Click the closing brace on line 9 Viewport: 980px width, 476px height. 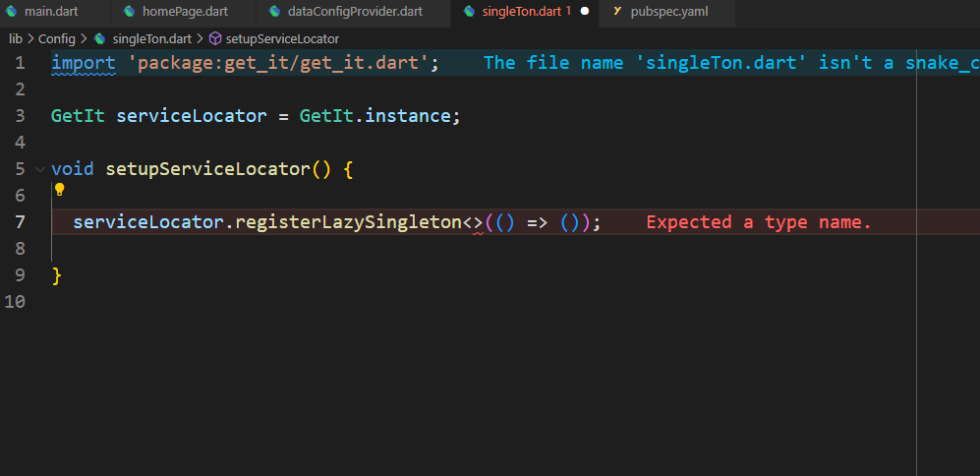point(56,275)
